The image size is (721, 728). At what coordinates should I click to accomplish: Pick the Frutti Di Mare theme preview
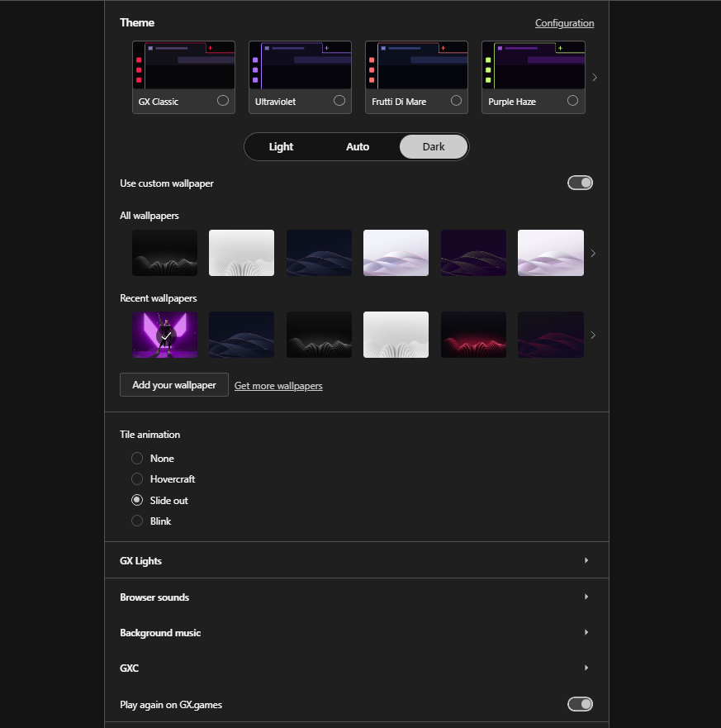tap(416, 77)
